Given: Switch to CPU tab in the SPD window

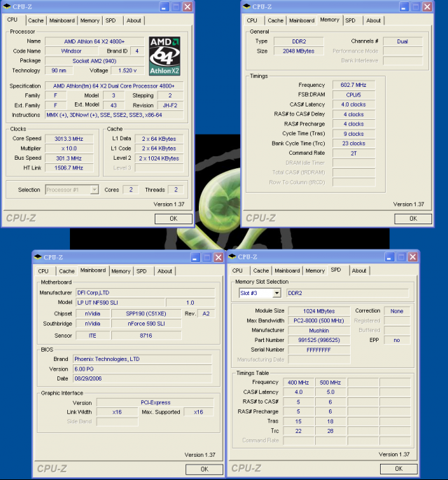Looking at the screenshot, I should tap(237, 270).
